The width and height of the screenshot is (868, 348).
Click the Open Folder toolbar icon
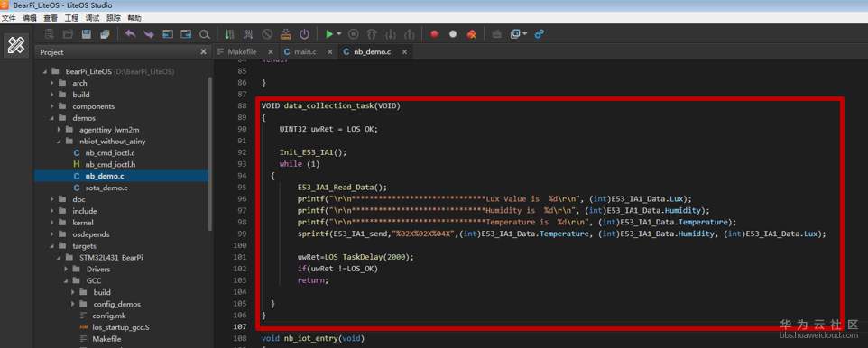point(68,34)
